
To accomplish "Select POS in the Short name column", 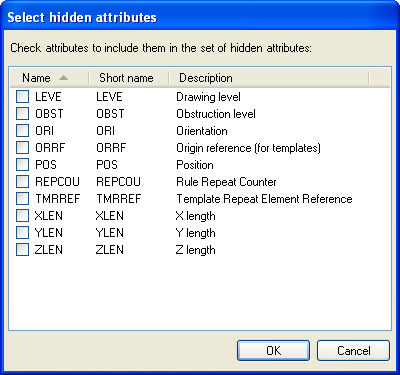I will click(107, 165).
